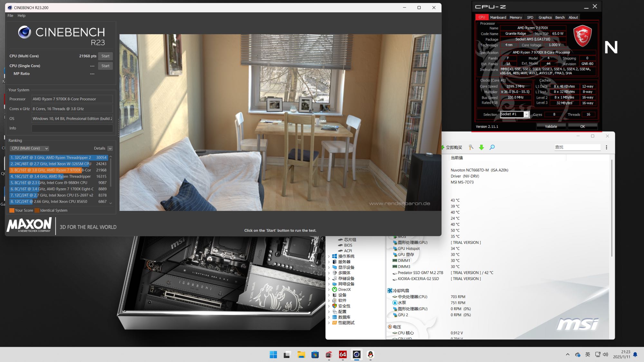This screenshot has height=362, width=644.
Task: Open the Help menu in Cinebench
Action: click(21, 15)
